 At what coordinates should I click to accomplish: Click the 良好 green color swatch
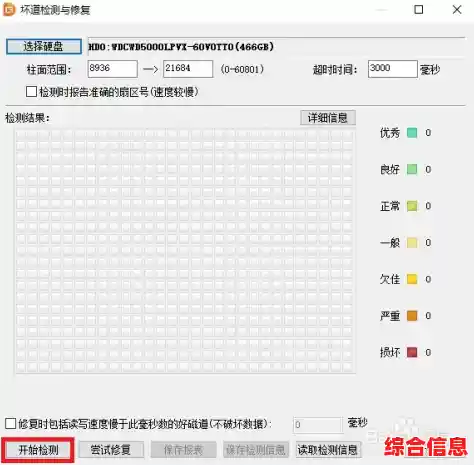coord(412,169)
